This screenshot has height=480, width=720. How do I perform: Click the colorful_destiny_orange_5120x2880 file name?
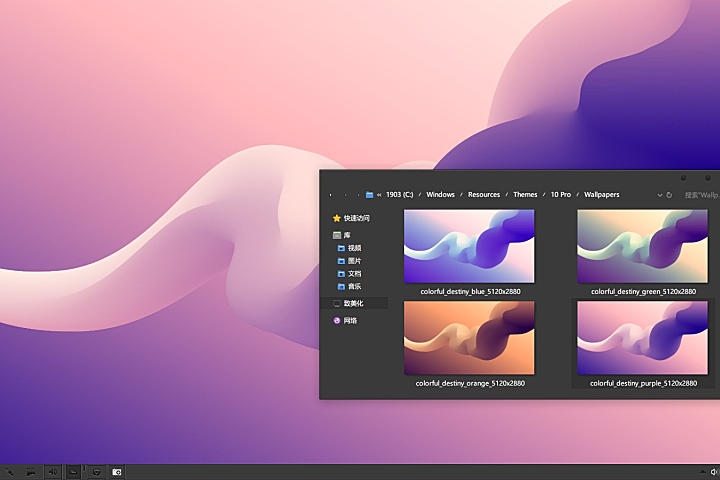click(470, 383)
